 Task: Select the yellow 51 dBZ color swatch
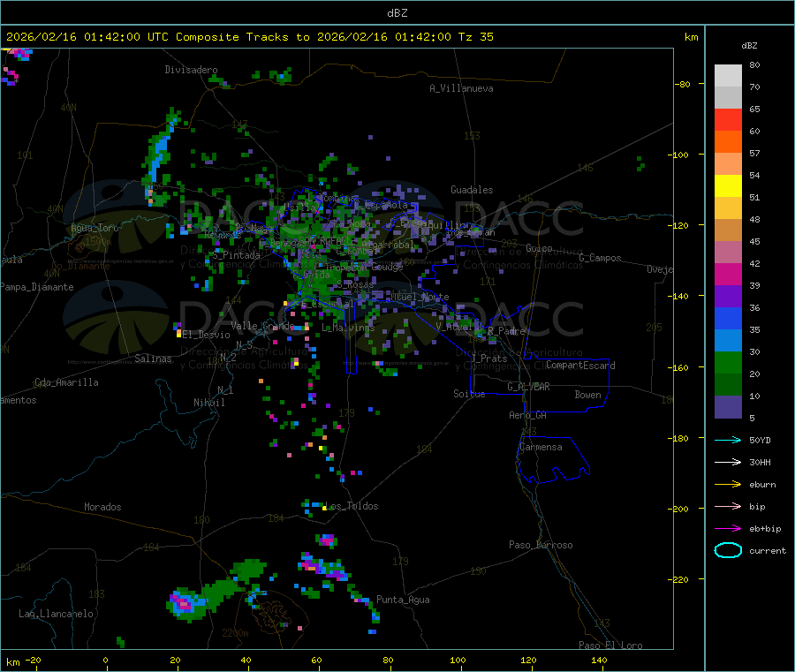(x=728, y=186)
